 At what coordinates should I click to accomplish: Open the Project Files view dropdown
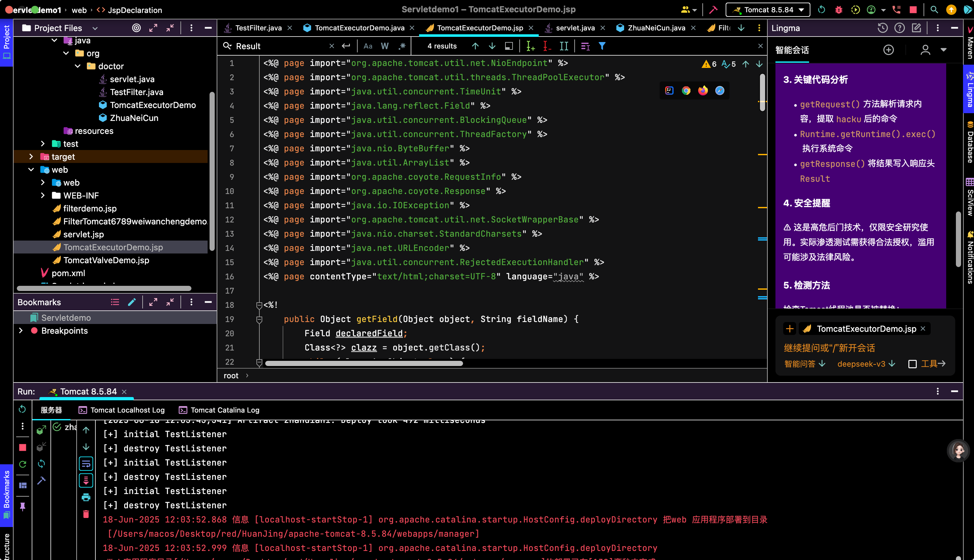[x=95, y=28]
